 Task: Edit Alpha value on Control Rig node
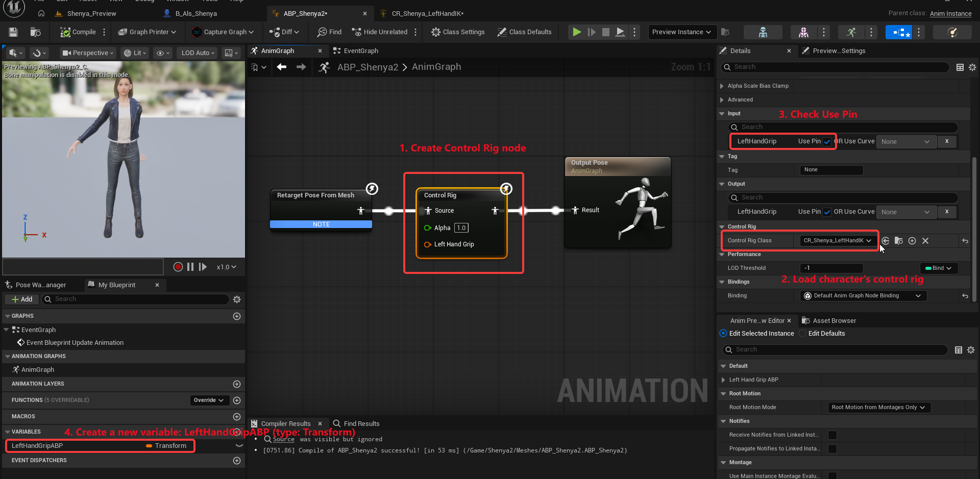pos(461,228)
